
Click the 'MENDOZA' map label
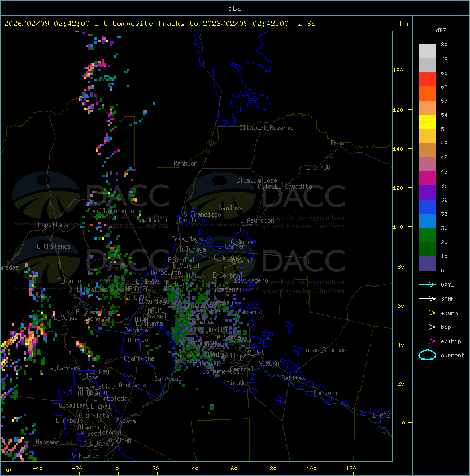coord(137,289)
